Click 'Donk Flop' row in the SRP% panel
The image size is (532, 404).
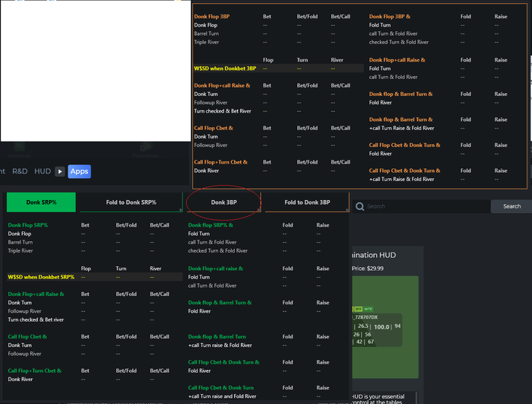point(20,234)
